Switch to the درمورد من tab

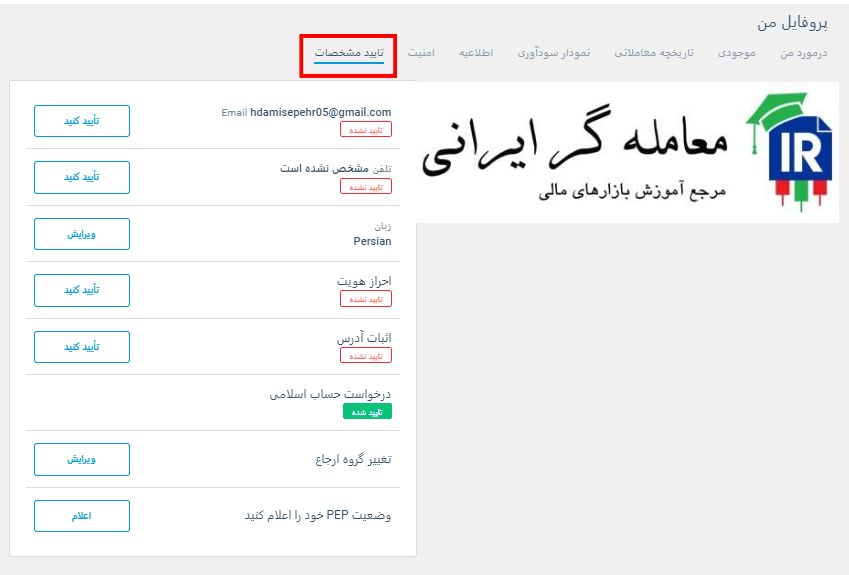point(804,53)
